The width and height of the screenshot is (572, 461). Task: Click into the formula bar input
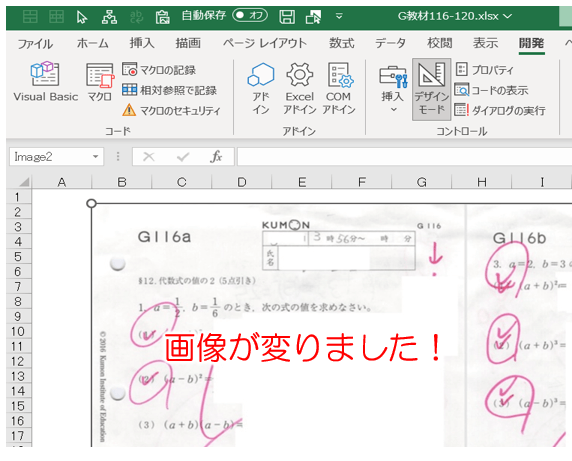point(404,157)
